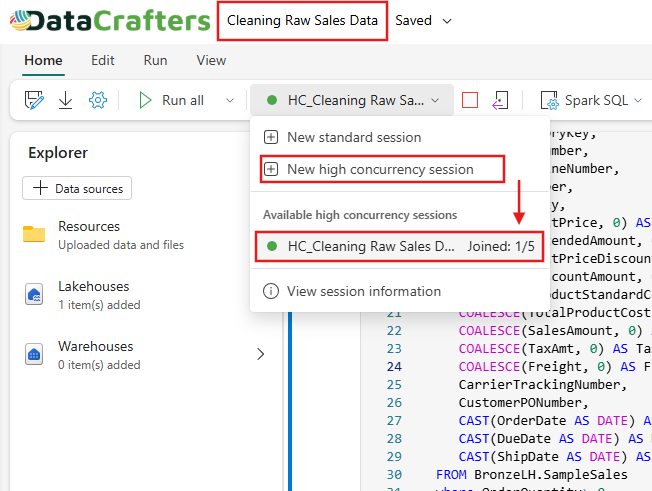Click line number 30 in editor

click(x=394, y=474)
